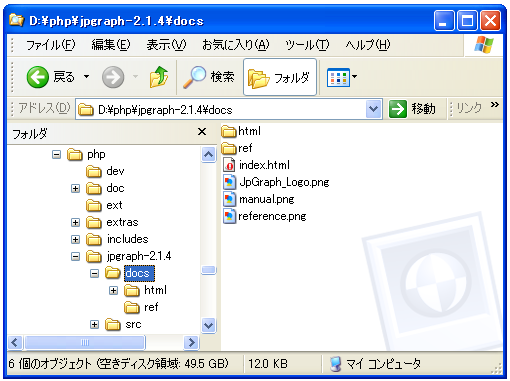Open the Views button dropdown arrow
This screenshot has width=510, height=381.
[x=354, y=77]
